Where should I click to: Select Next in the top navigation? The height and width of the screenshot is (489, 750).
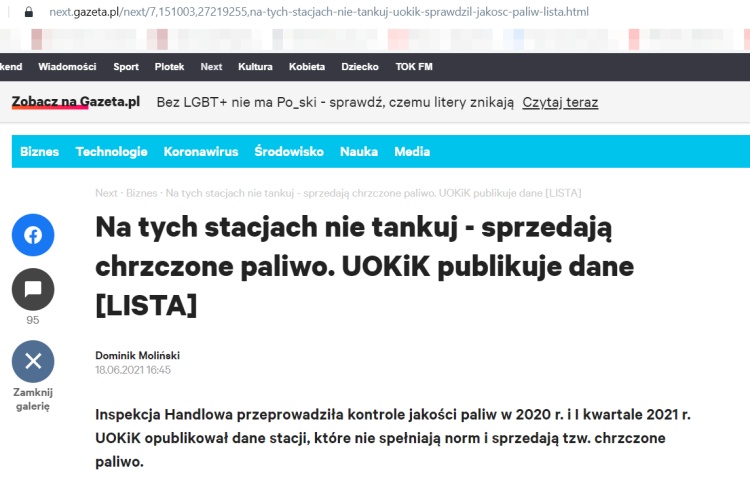[x=211, y=67]
